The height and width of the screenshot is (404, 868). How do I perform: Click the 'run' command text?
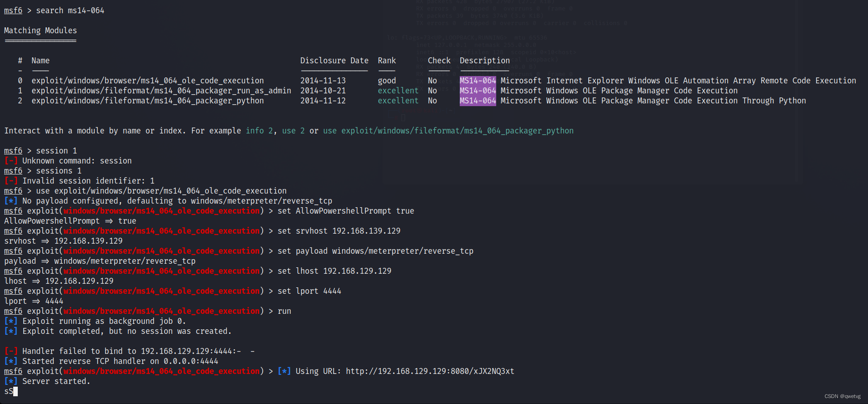pyautogui.click(x=284, y=311)
